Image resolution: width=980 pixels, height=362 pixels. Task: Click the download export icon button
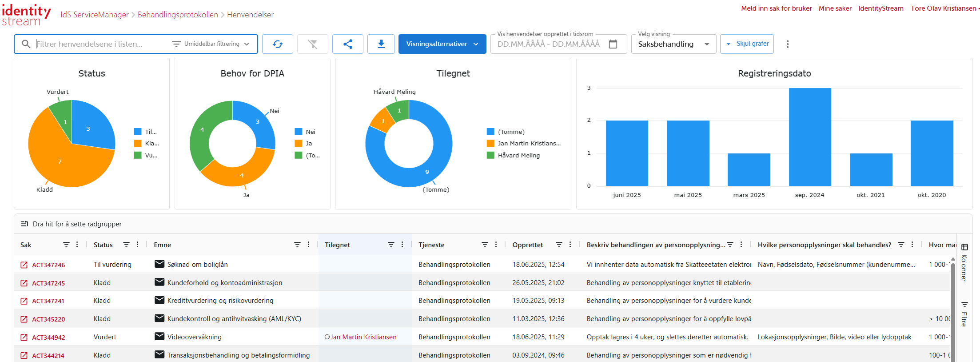(381, 44)
